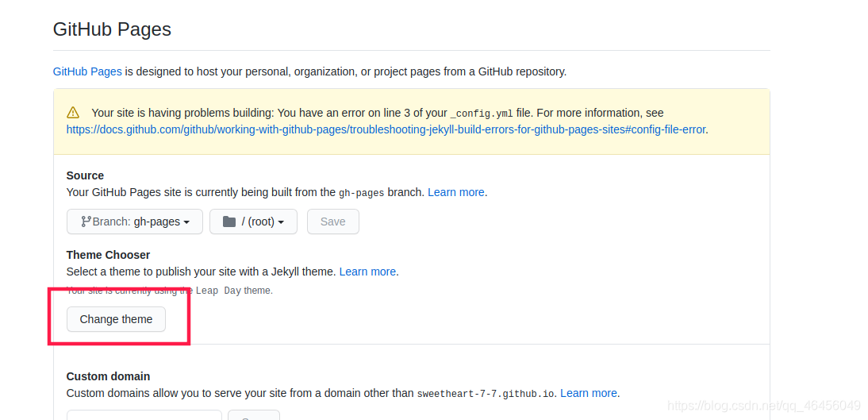Open Learn more link in Custom domain section
The image size is (868, 420).
(x=589, y=394)
